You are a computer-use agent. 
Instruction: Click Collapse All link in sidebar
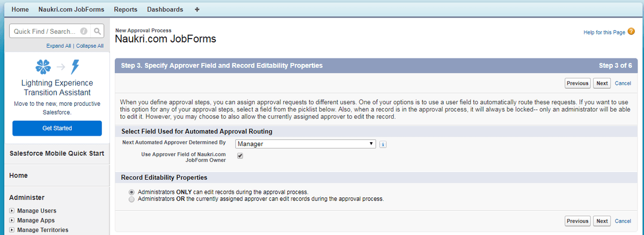coord(90,46)
